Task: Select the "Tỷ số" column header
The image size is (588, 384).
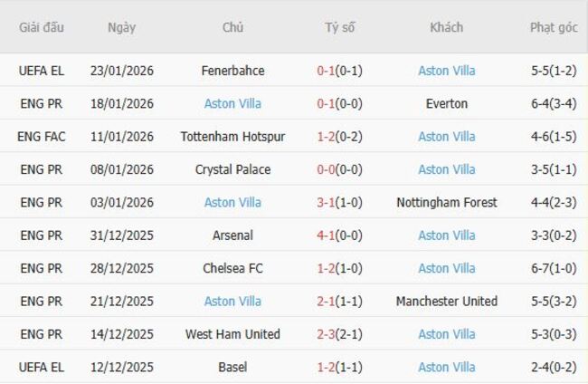Action: coord(340,27)
